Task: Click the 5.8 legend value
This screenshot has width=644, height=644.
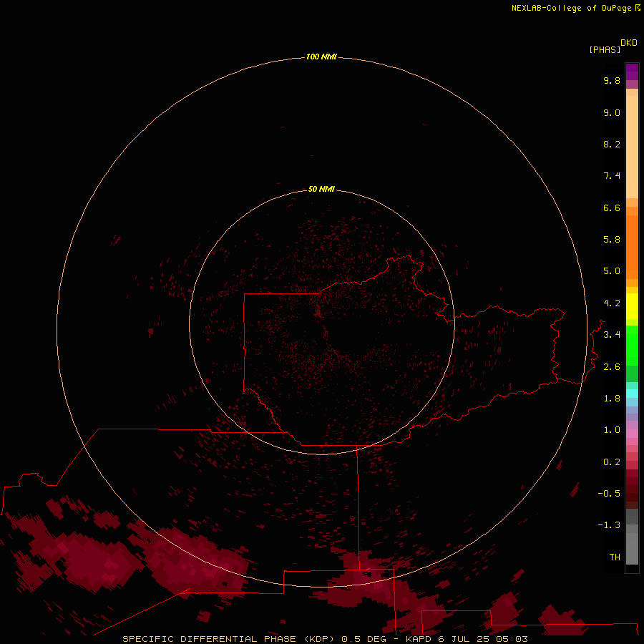Action: [612, 240]
